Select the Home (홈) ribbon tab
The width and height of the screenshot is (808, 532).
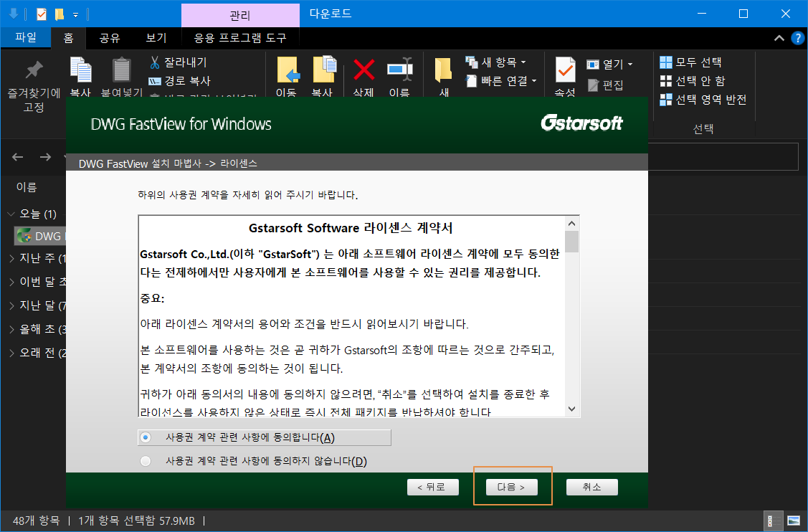(x=68, y=37)
